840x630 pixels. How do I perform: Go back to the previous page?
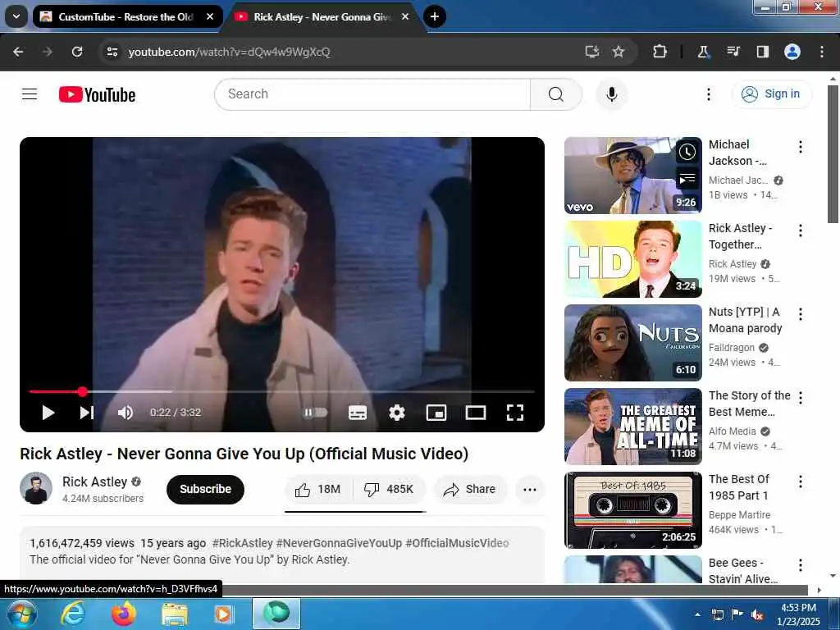(x=18, y=52)
